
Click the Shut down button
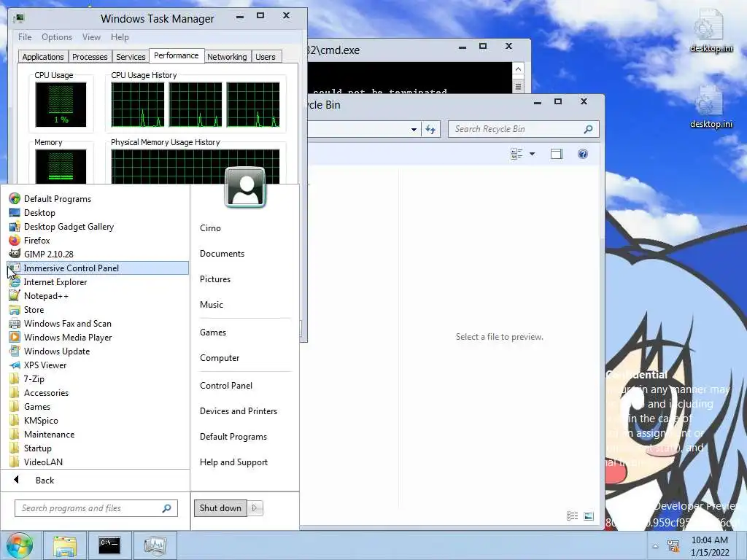220,508
